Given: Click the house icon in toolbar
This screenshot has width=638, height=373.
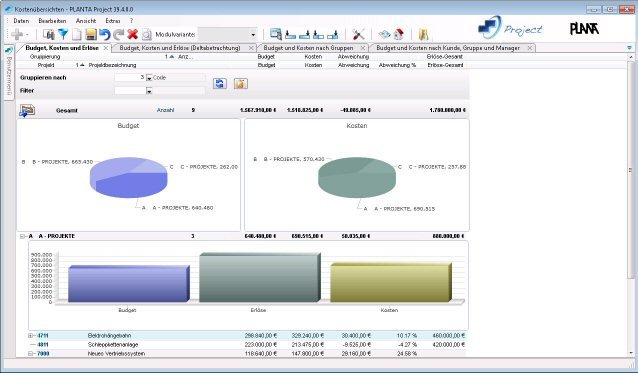Looking at the screenshot, I should pyautogui.click(x=398, y=35).
